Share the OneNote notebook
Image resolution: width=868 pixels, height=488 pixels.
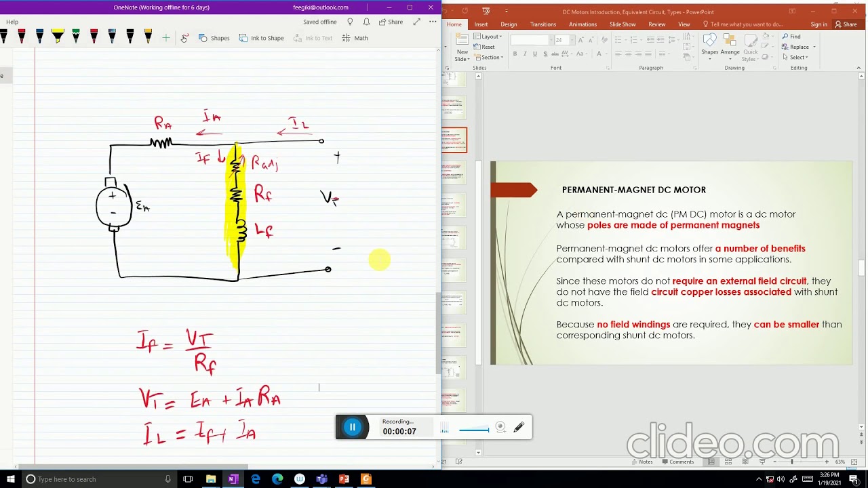tap(391, 22)
